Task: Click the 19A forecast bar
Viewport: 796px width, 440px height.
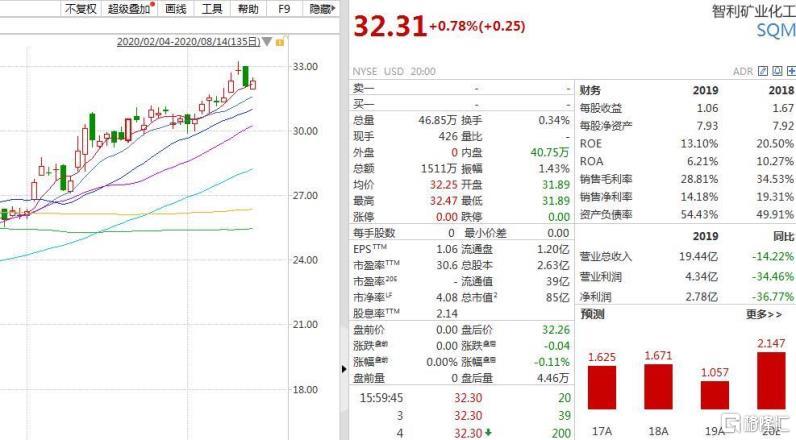Action: tap(715, 395)
